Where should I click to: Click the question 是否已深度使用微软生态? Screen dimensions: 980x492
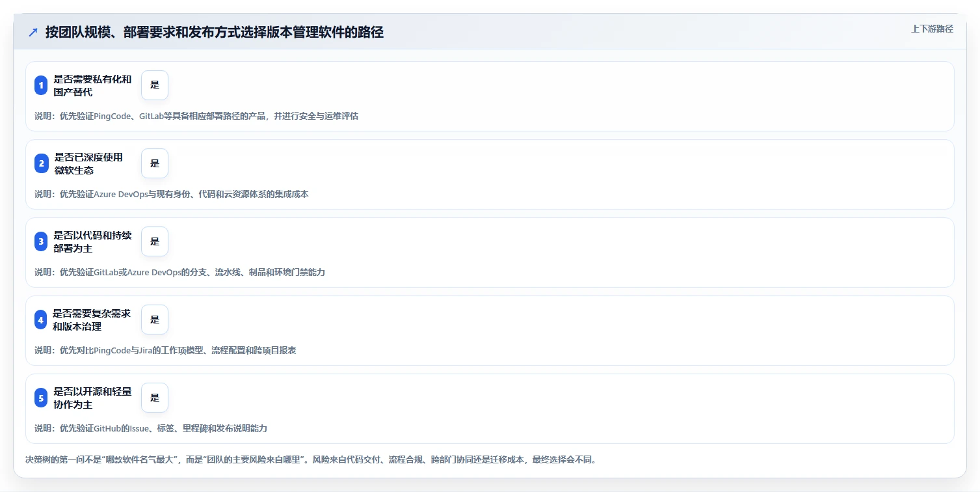[88, 163]
